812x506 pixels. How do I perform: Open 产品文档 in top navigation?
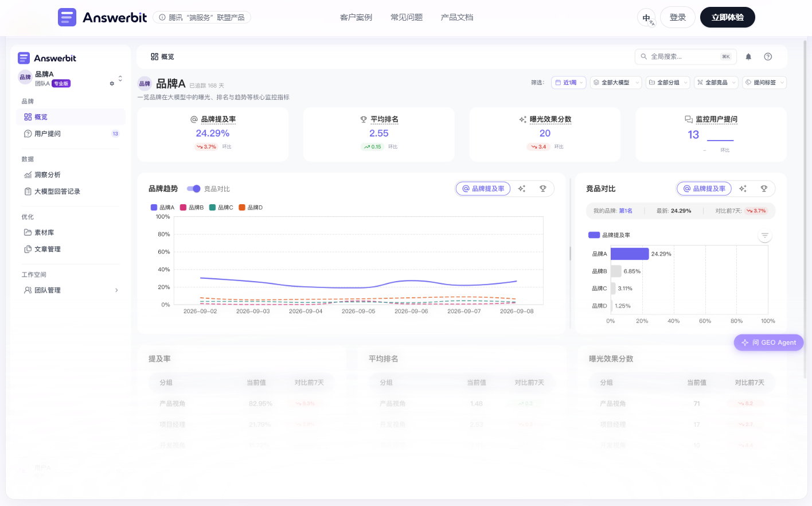457,17
